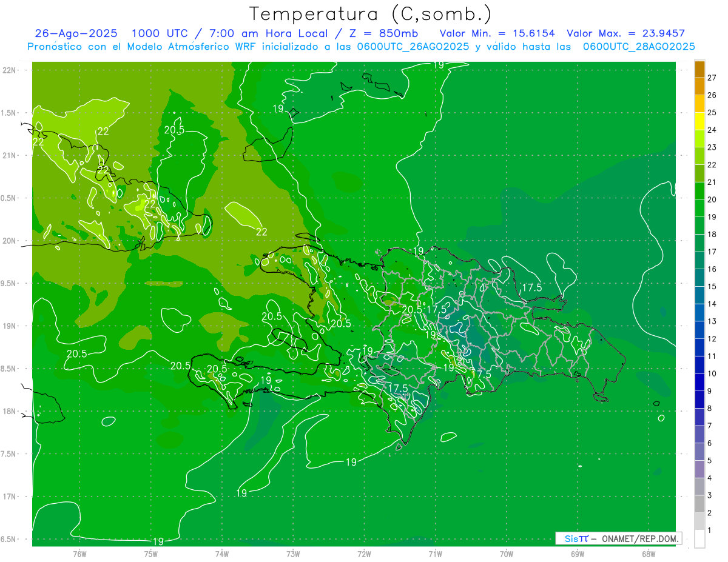Click the "21" label on the color scale
This screenshot has width=728, height=562.
click(712, 182)
